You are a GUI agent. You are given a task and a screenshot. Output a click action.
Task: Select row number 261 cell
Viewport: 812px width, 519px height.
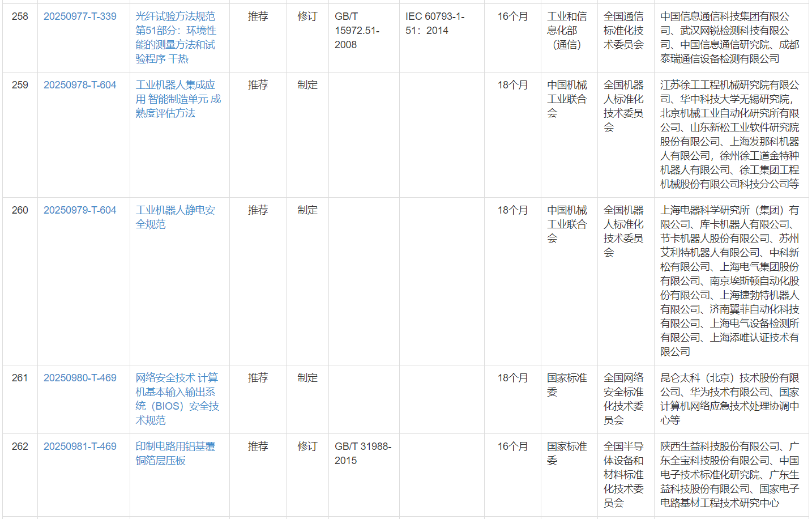pyautogui.click(x=20, y=378)
